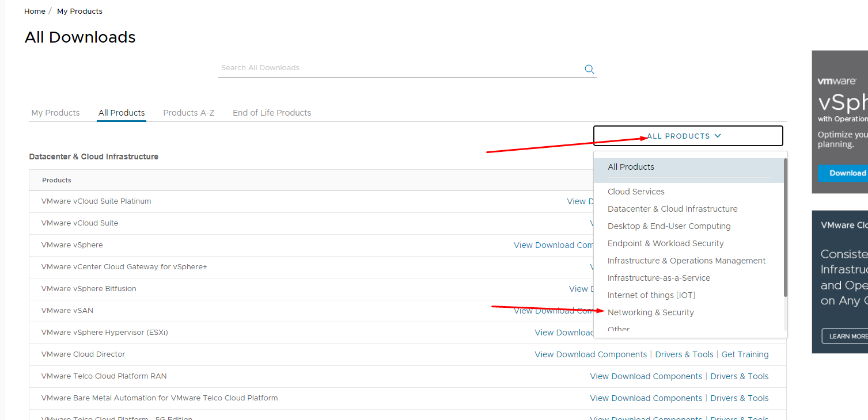
Task: Choose Infrastructure-as-a-Service option
Action: tap(659, 278)
